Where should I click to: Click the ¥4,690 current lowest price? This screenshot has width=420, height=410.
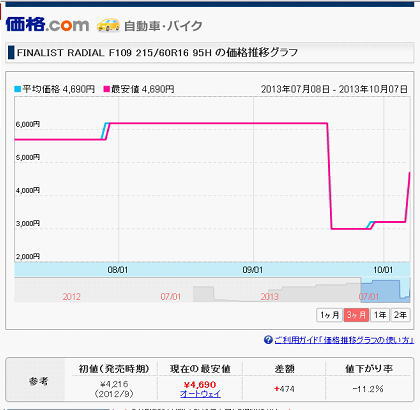200,385
